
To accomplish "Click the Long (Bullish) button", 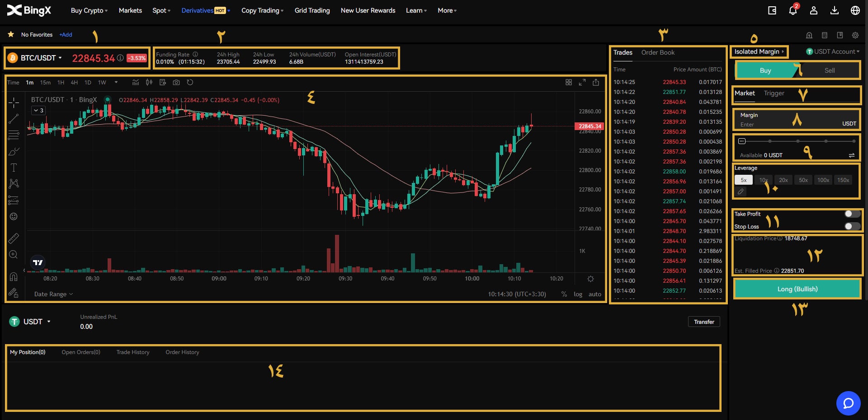I will [797, 289].
